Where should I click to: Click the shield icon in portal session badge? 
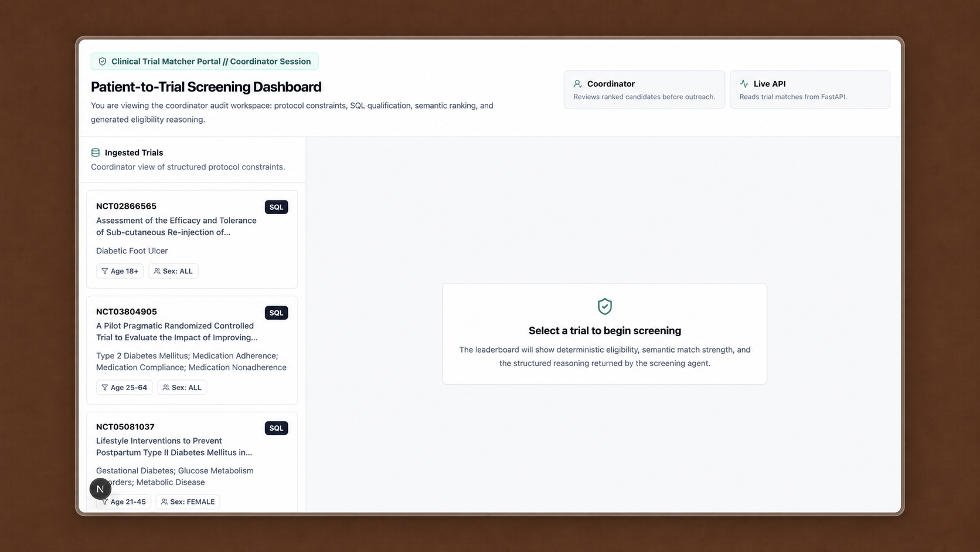tap(103, 62)
